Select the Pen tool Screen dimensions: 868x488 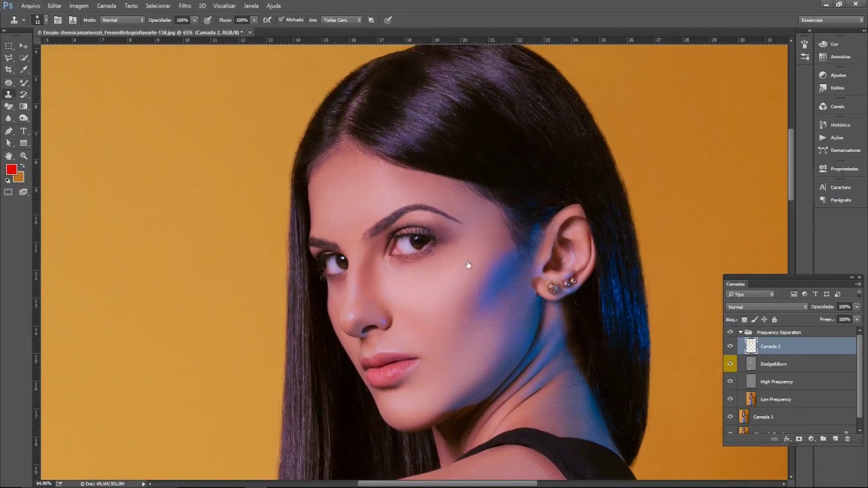(9, 131)
